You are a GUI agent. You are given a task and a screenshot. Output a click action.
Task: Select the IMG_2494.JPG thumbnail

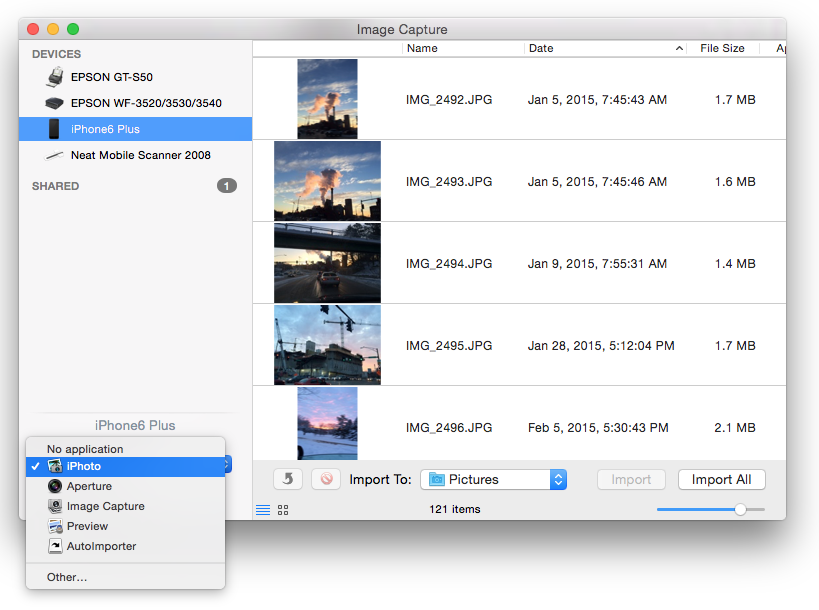click(x=327, y=263)
